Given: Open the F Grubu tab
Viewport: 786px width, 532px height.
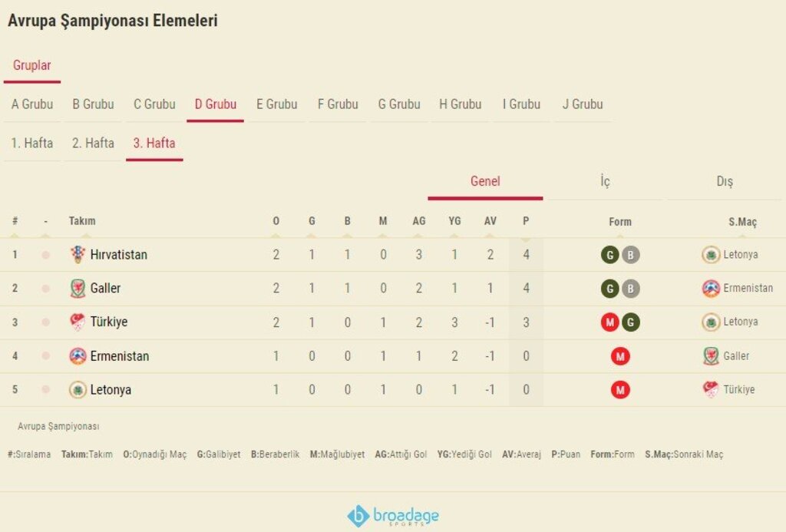Looking at the screenshot, I should [x=338, y=104].
